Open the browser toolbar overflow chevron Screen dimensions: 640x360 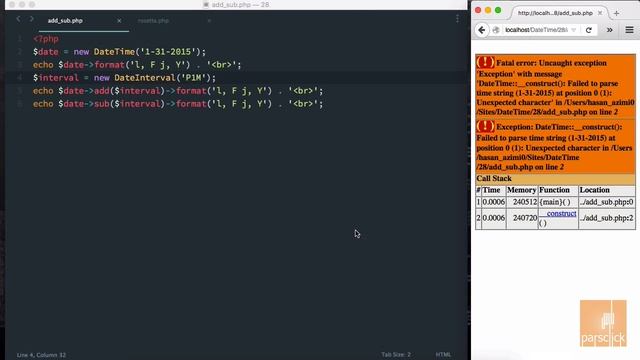[609, 30]
